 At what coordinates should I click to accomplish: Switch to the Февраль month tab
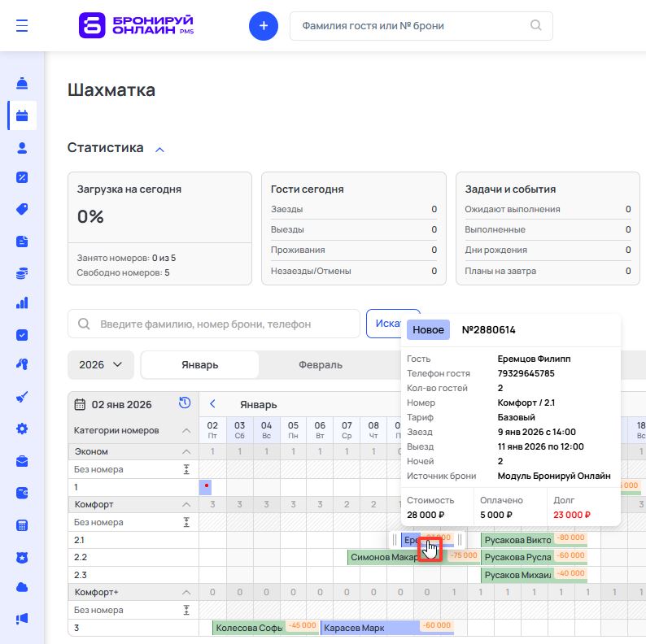(x=321, y=365)
